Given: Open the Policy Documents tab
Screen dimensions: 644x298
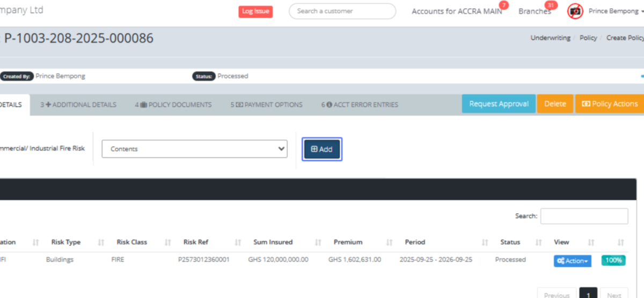Looking at the screenshot, I should (x=173, y=105).
